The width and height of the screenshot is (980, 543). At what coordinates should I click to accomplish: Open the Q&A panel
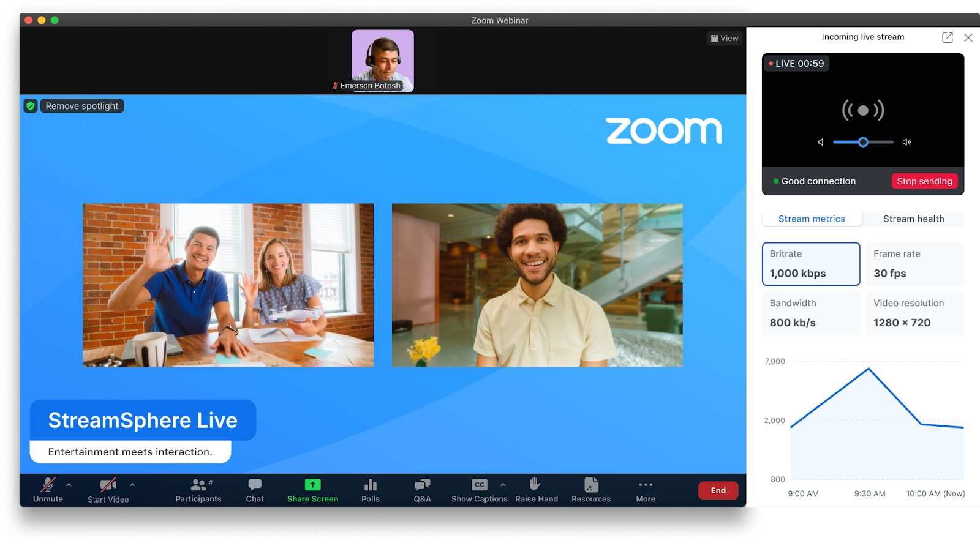(422, 490)
